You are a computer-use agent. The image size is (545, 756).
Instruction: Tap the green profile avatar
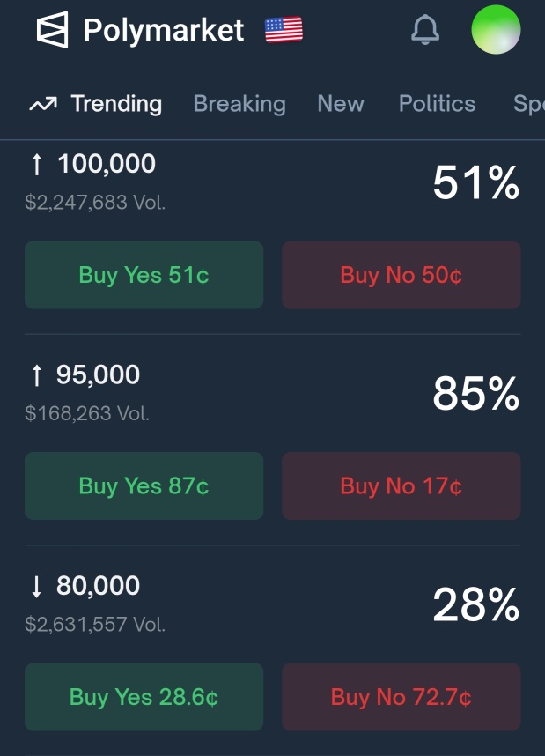pyautogui.click(x=496, y=29)
